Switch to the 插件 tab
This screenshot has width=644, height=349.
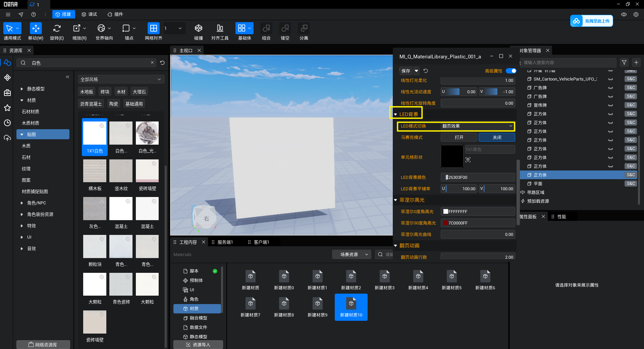click(115, 14)
